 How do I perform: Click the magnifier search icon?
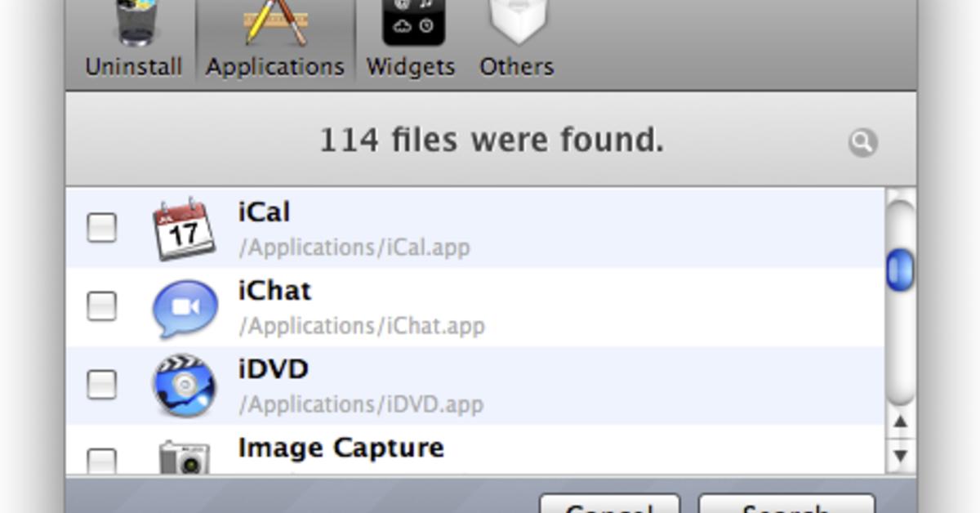pyautogui.click(x=862, y=143)
